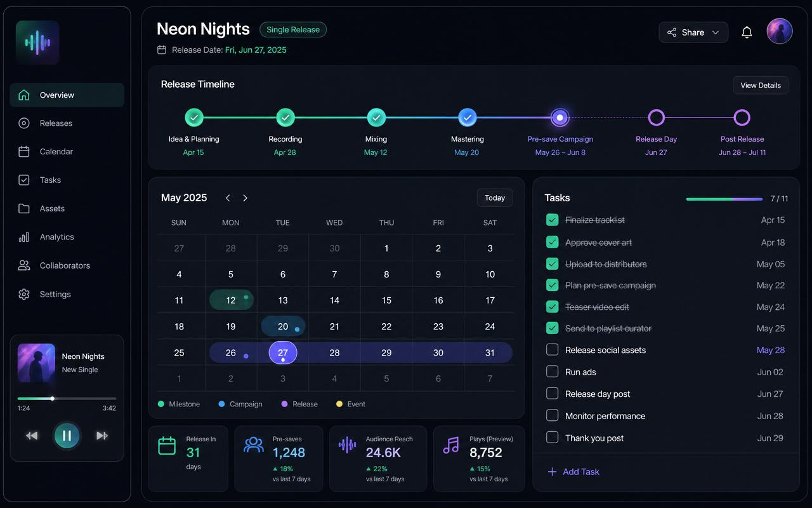Open the Tasks section
The height and width of the screenshot is (508, 812).
click(x=67, y=180)
